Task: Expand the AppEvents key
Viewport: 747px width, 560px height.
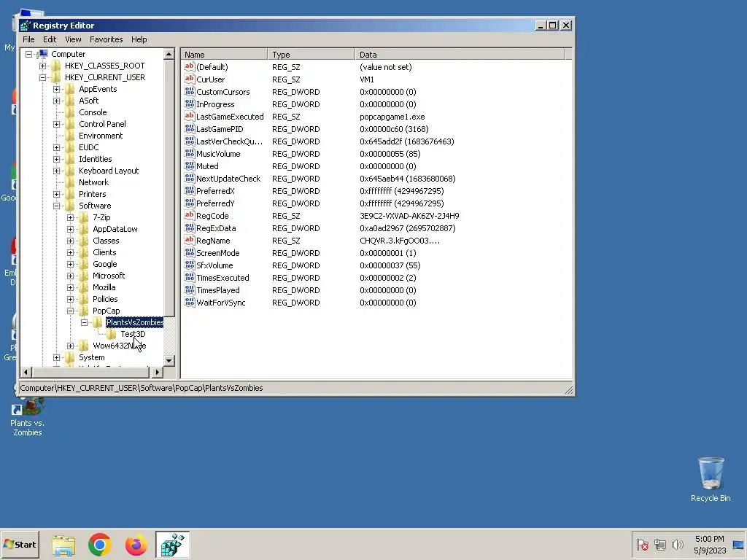Action: [x=56, y=89]
